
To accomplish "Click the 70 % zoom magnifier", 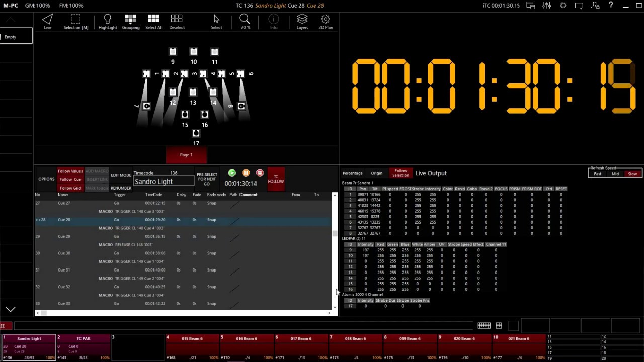I will click(245, 22).
